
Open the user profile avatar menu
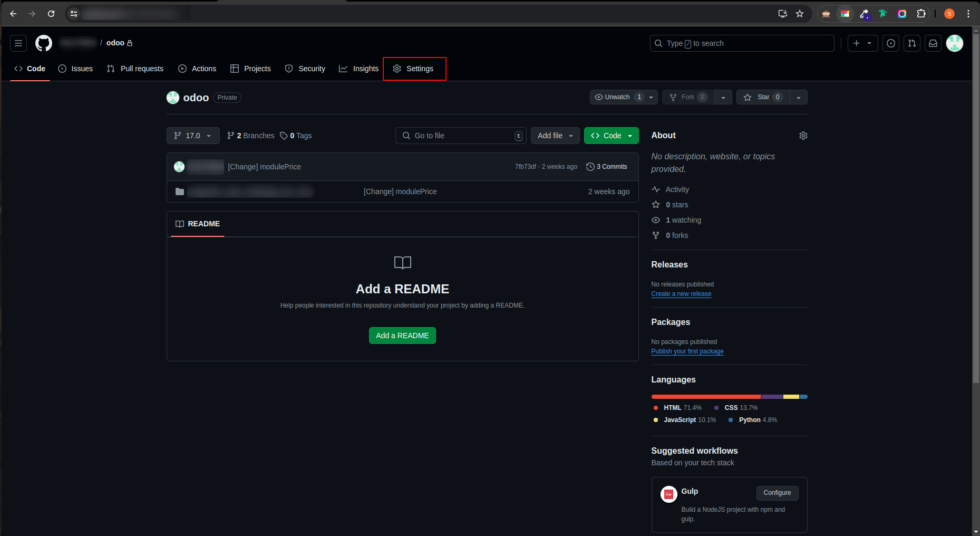pyautogui.click(x=955, y=43)
